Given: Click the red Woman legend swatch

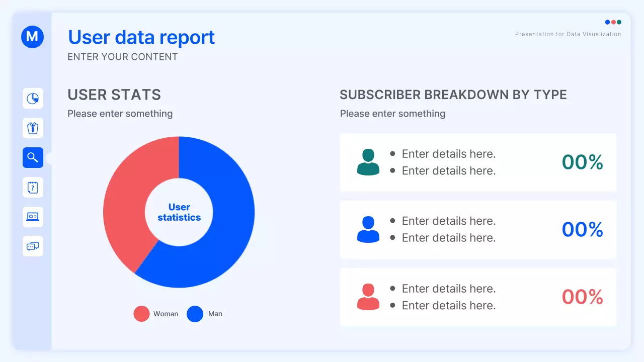Looking at the screenshot, I should [x=141, y=314].
